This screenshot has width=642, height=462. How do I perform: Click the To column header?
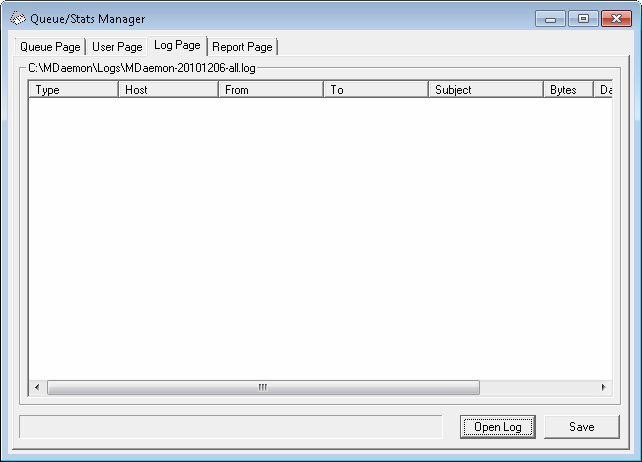click(x=375, y=90)
